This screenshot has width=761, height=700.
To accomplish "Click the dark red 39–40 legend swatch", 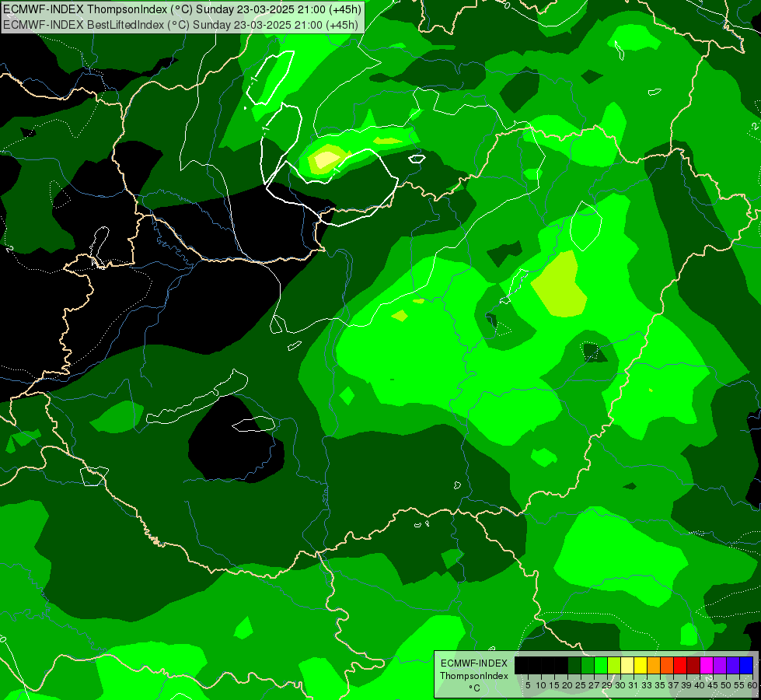I will [x=693, y=665].
